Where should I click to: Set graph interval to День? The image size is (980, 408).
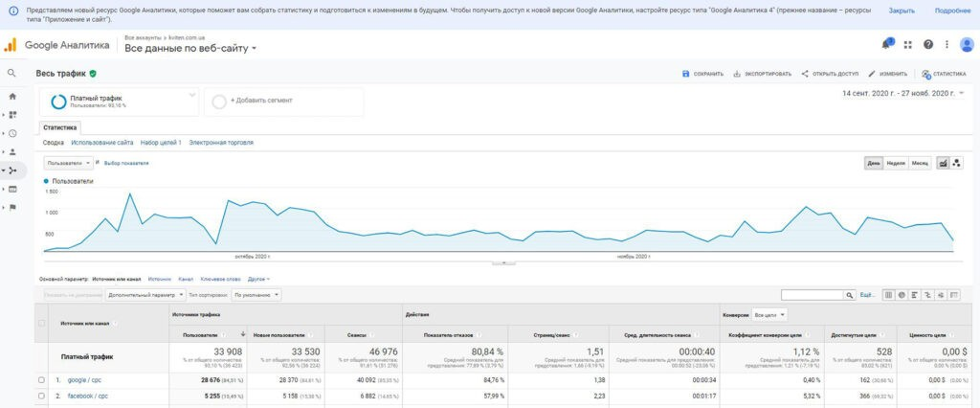[x=873, y=163]
